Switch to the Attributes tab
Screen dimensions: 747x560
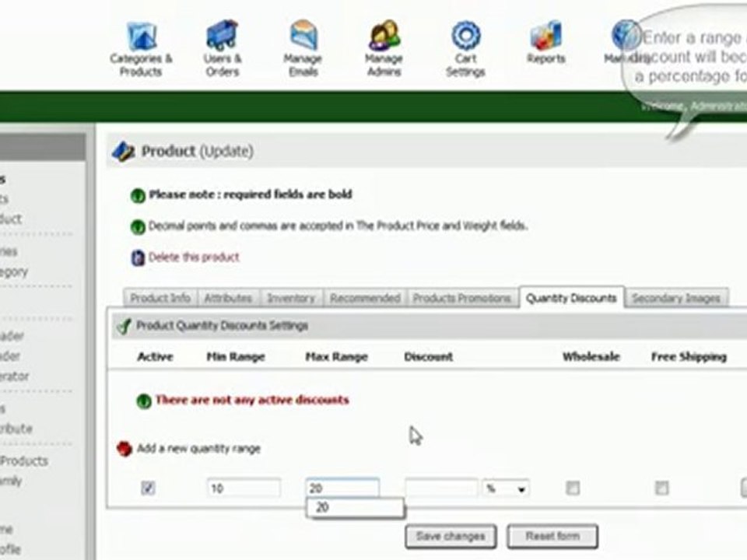[x=228, y=299]
